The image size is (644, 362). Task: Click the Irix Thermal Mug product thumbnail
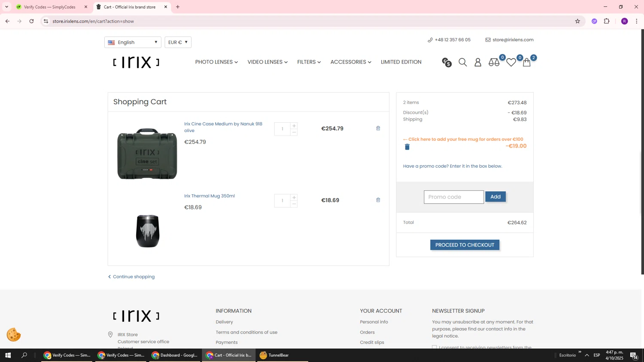(148, 231)
